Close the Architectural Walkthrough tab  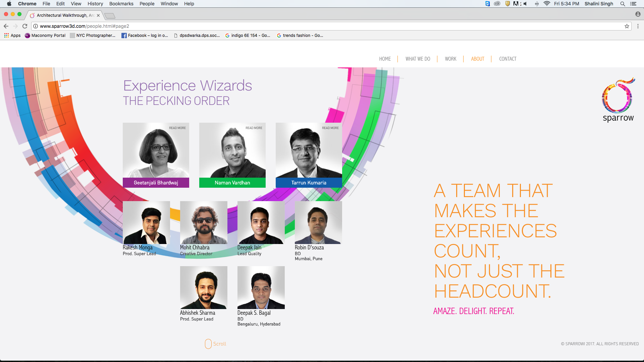pyautogui.click(x=98, y=15)
